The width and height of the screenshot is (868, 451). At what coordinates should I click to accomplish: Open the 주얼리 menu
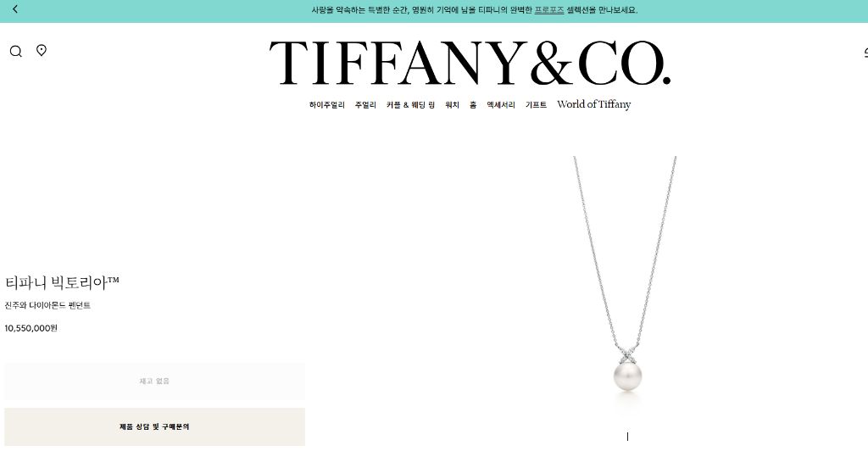click(365, 104)
